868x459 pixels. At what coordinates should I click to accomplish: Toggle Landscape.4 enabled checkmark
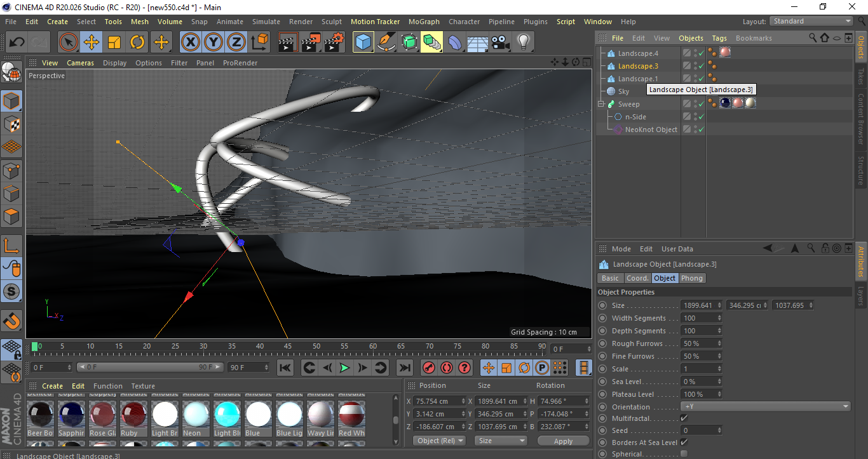click(x=701, y=53)
